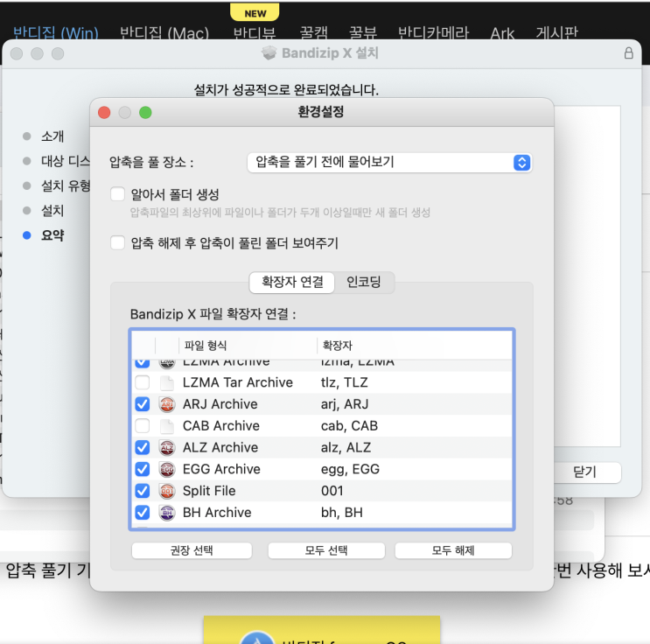Click the 권장 선택 button
This screenshot has height=644, width=650.
pos(192,550)
